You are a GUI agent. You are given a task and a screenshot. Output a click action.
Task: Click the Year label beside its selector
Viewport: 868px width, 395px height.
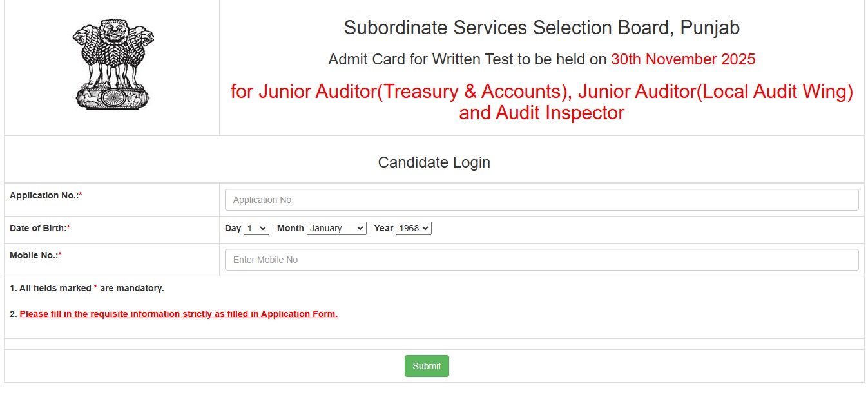[382, 227]
